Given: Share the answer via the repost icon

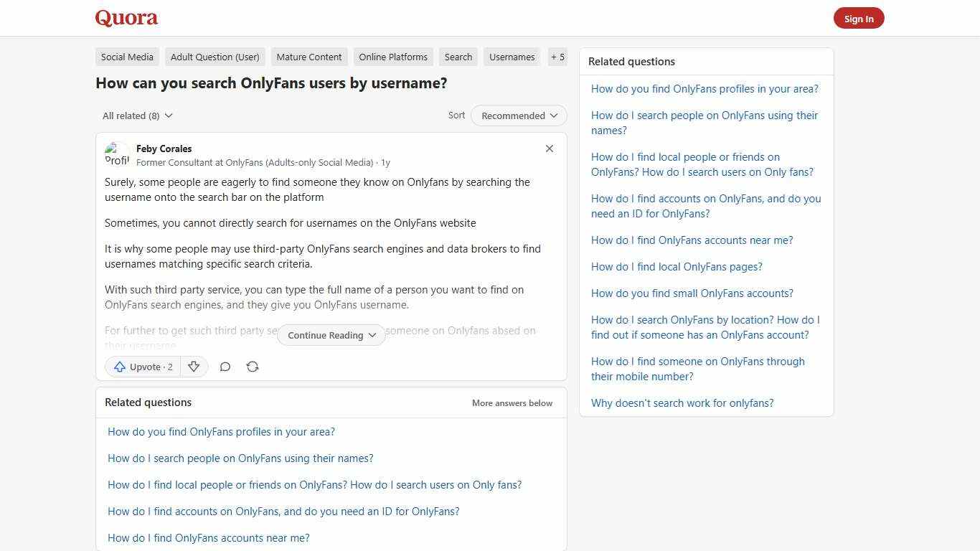Looking at the screenshot, I should pos(253,367).
